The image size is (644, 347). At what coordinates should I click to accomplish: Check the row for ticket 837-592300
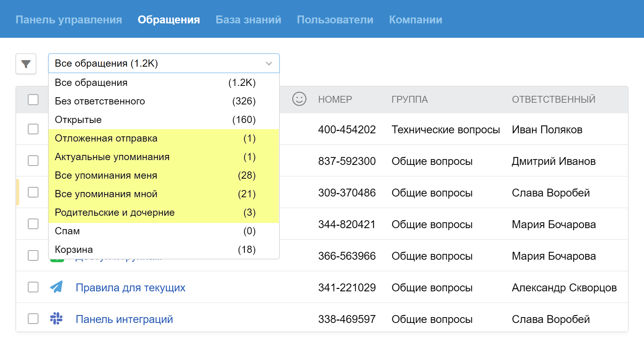(x=33, y=161)
